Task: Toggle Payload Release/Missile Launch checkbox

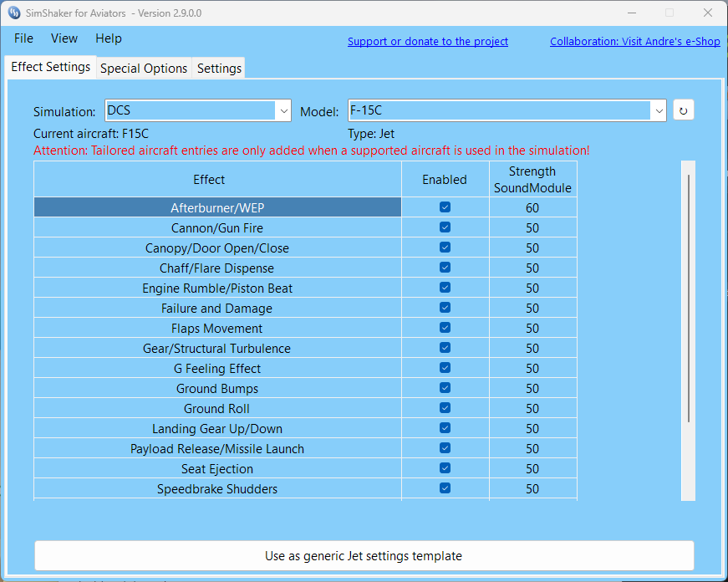Action: 445,447
